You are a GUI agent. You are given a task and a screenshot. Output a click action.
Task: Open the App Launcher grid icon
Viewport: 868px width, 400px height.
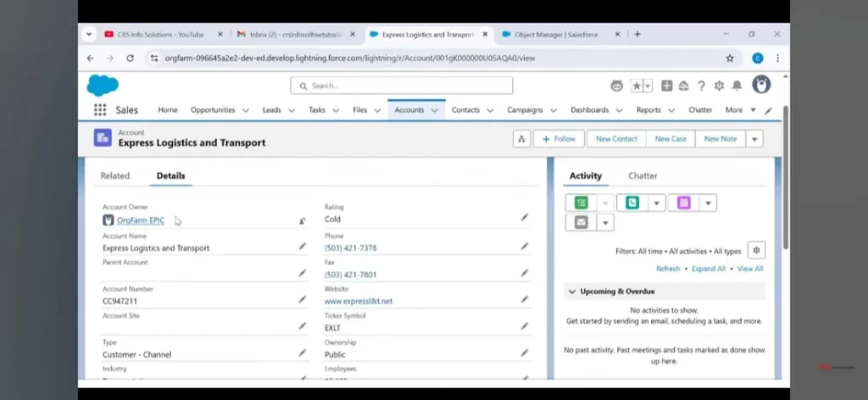pos(100,110)
